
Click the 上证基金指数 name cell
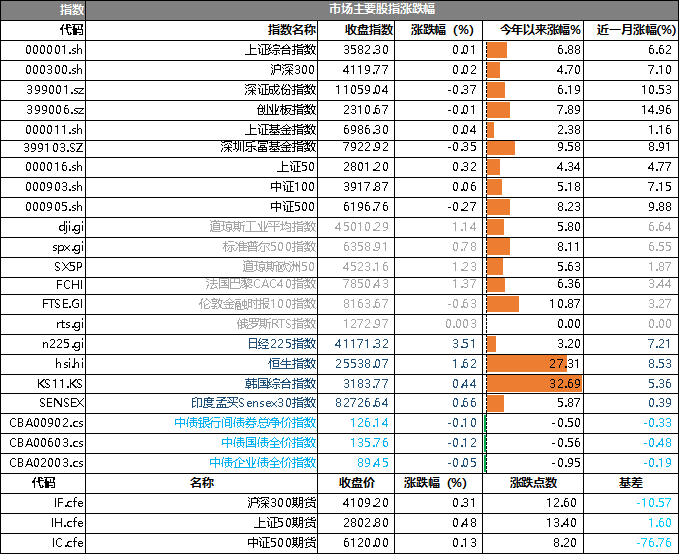[202, 130]
